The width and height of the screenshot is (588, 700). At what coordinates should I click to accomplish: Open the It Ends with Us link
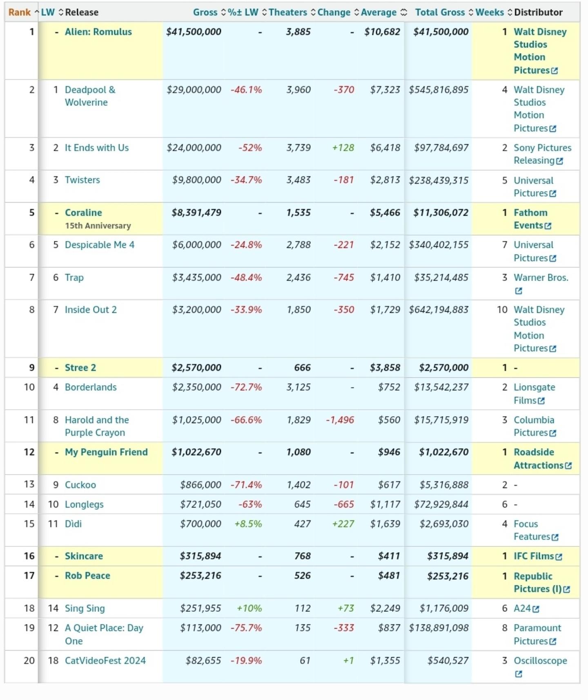click(x=97, y=148)
